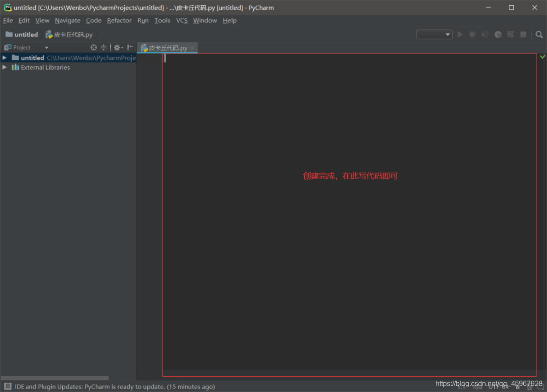
Task: Click External Libraries bars icon
Action: click(15, 67)
